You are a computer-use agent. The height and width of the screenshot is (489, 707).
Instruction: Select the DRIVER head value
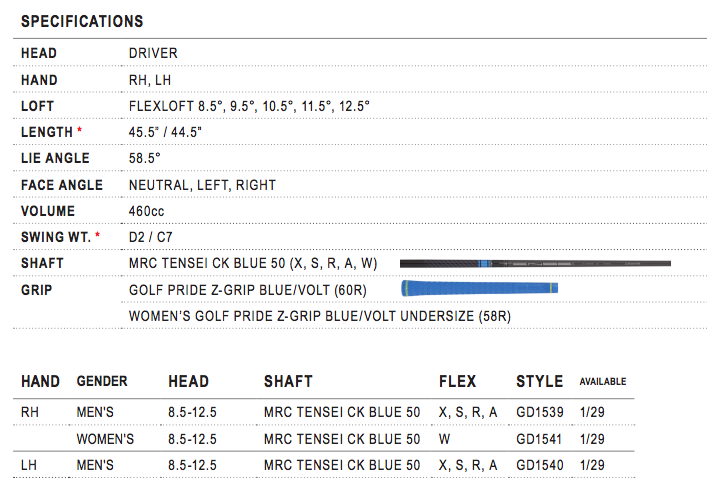(x=153, y=53)
